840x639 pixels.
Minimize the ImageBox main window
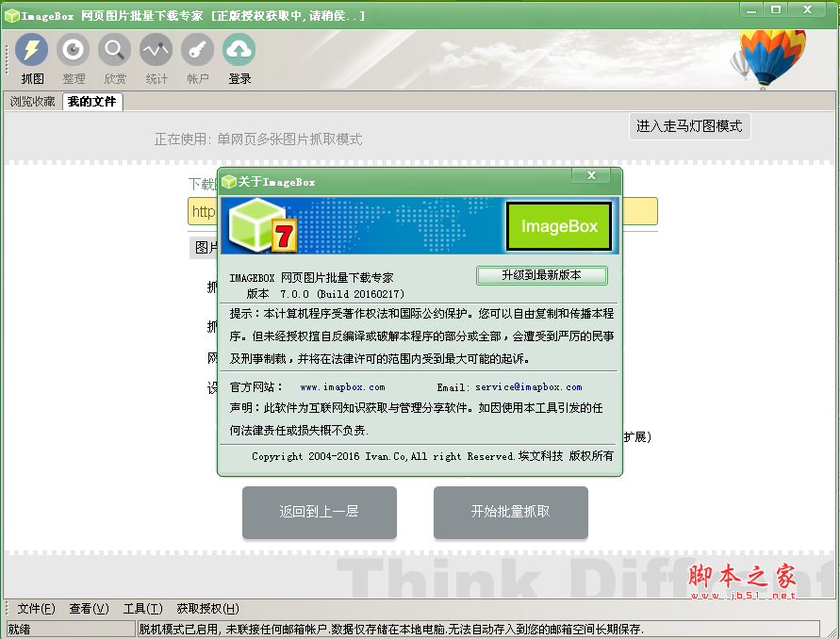[x=751, y=9]
